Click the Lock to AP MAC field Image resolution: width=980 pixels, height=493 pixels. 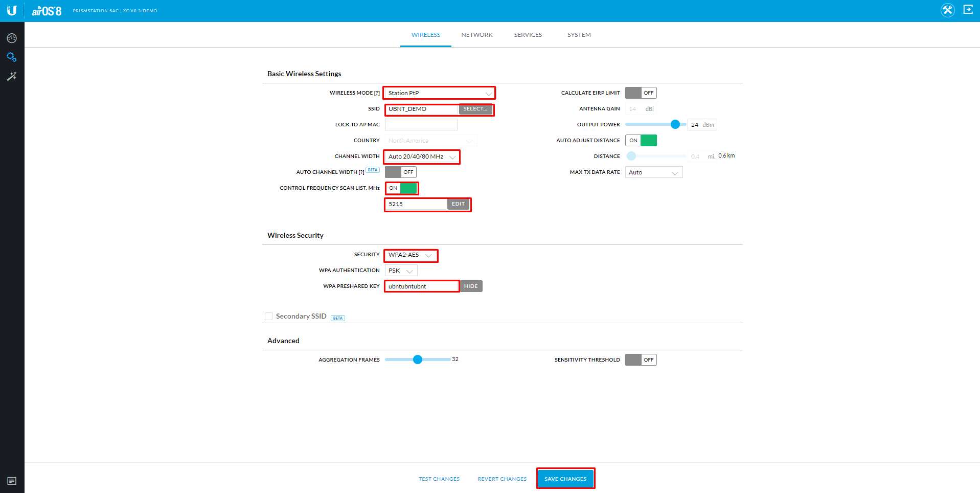[x=421, y=125]
